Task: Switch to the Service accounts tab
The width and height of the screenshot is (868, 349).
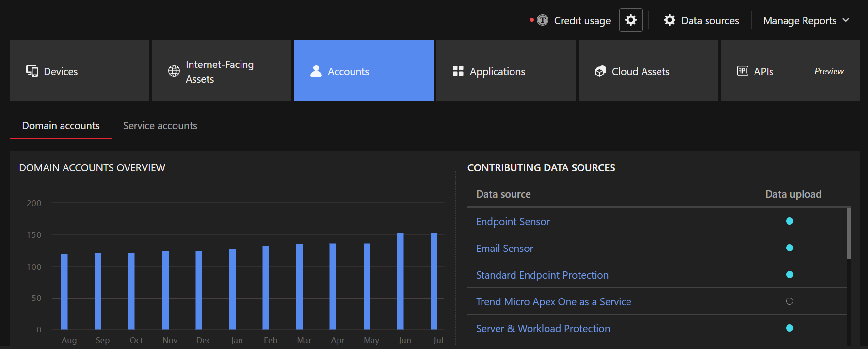Action: [x=160, y=126]
